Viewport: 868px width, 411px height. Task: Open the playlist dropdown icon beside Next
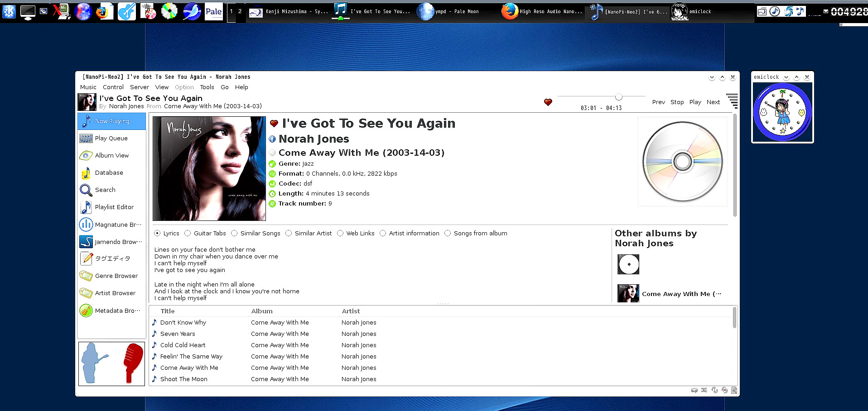[x=732, y=101]
